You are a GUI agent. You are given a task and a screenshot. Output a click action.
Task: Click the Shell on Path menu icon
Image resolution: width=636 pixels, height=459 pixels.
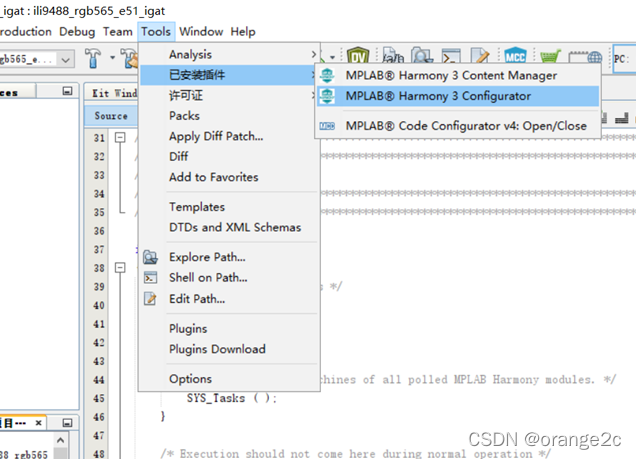[x=150, y=278]
